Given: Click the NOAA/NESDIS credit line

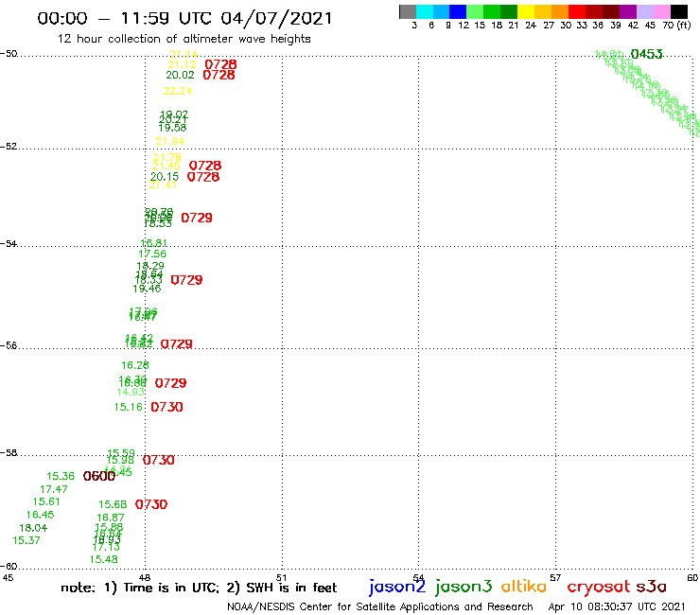Looking at the screenshot, I should [380, 606].
